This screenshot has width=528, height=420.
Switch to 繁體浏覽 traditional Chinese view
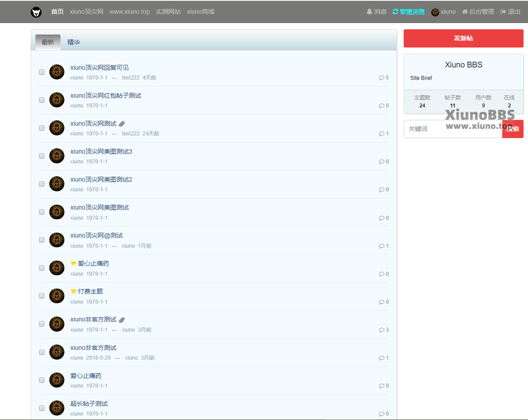tap(409, 12)
